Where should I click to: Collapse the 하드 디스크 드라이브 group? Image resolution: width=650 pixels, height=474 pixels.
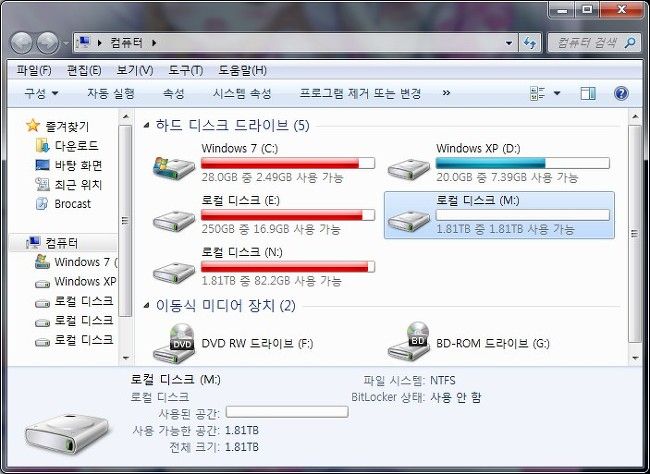coord(146,125)
